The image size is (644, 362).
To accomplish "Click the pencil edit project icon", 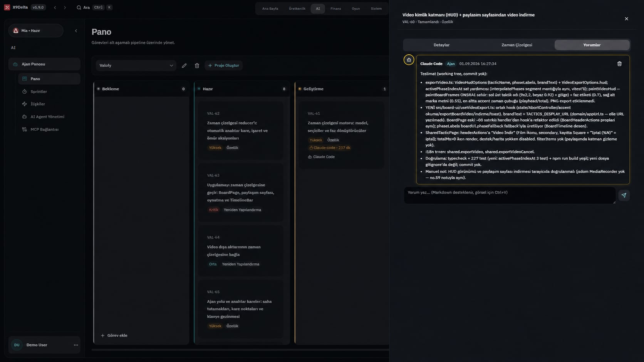I will [184, 65].
